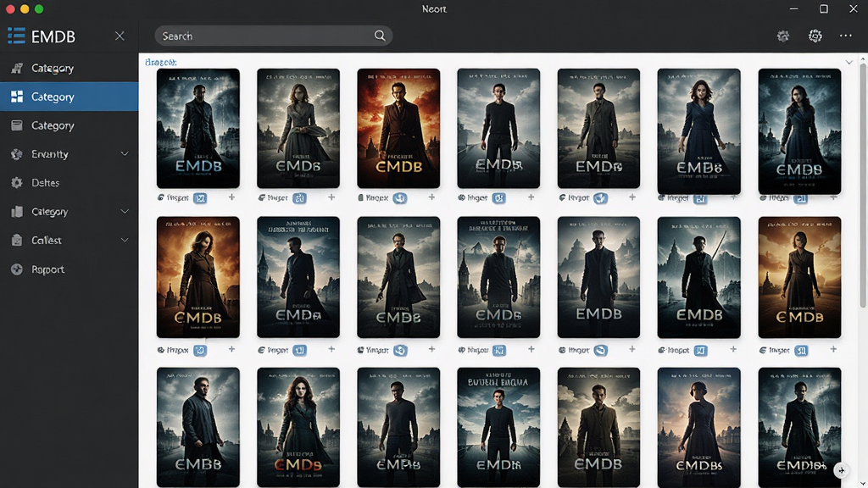This screenshot has height=488, width=868.
Task: Expand the Envantty chevron
Action: (125, 154)
